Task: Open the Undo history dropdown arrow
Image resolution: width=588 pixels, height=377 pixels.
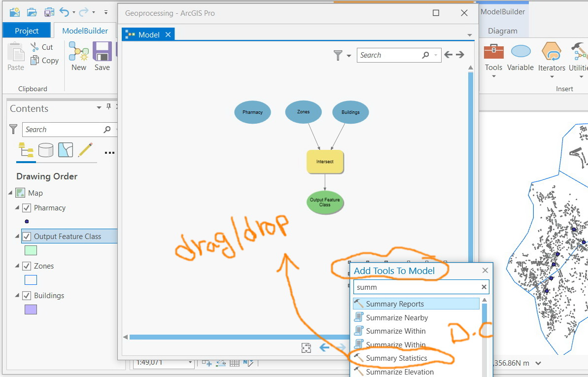Action: pyautogui.click(x=74, y=12)
